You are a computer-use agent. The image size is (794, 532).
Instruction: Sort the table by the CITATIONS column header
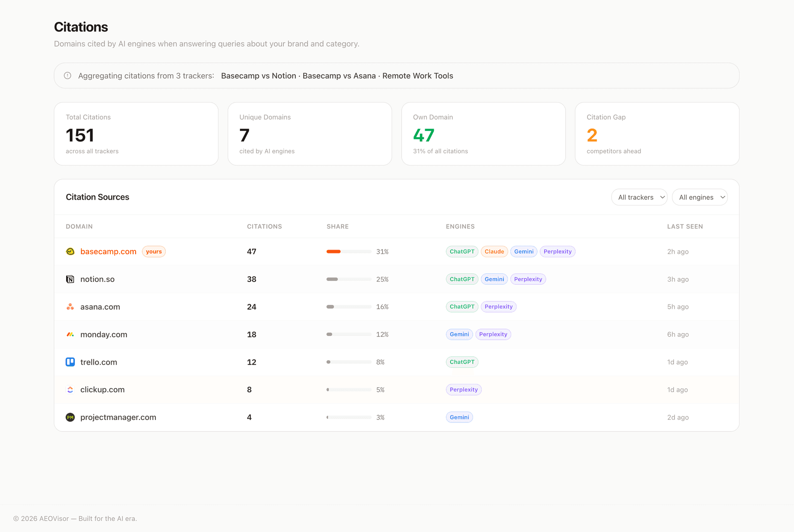tap(264, 227)
